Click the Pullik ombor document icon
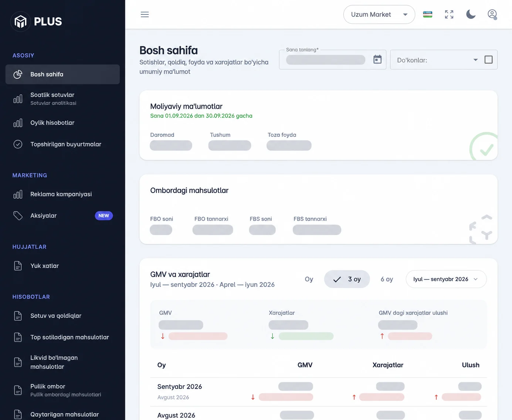 coord(18,390)
